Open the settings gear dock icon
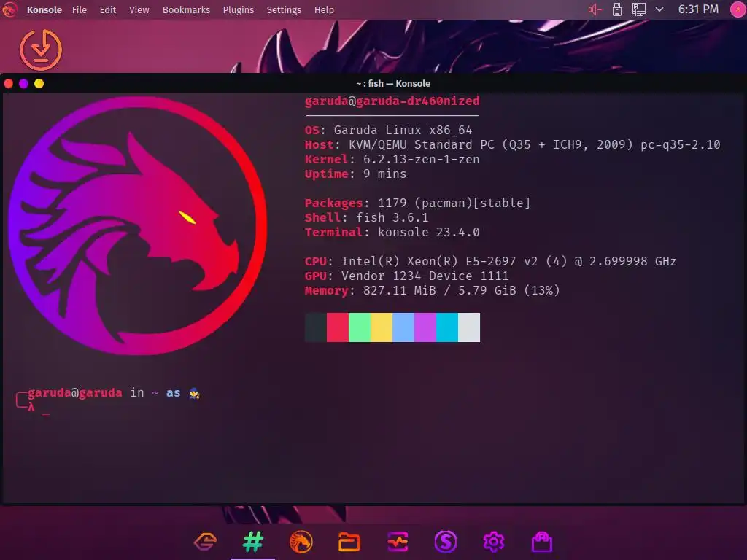The width and height of the screenshot is (747, 560). [494, 542]
